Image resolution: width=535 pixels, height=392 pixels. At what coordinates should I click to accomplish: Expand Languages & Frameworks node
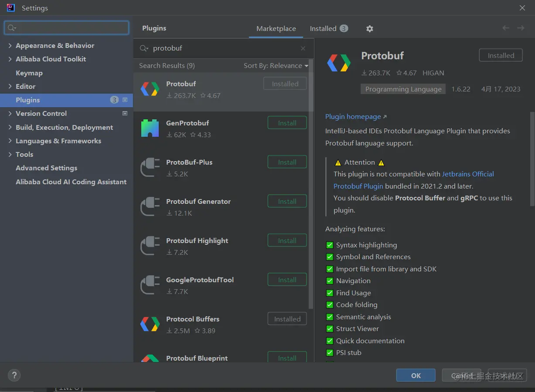click(10, 141)
